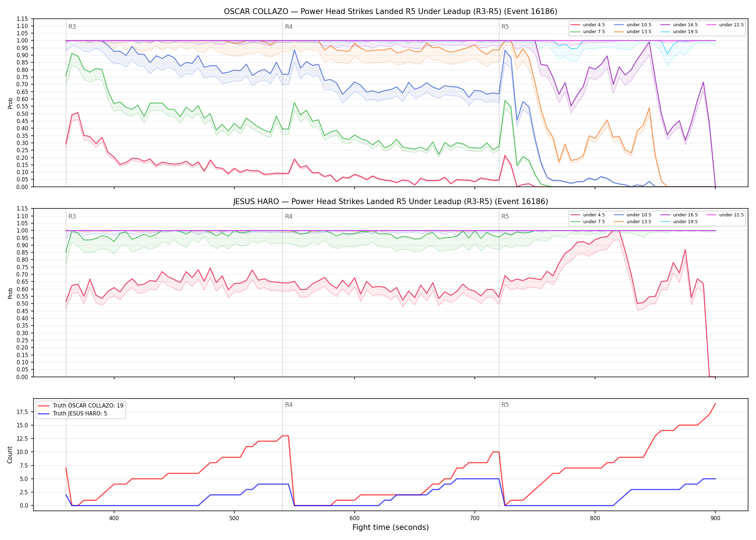Viewport: 756px width, 540px height.
Task: Click the 600 tick on the x-axis
Action: point(355,518)
